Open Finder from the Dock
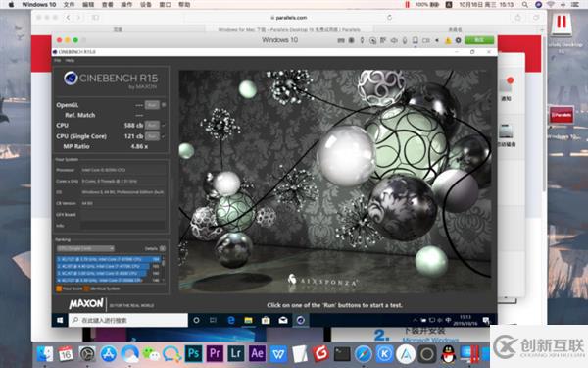Image resolution: width=588 pixels, height=368 pixels. click(45, 353)
